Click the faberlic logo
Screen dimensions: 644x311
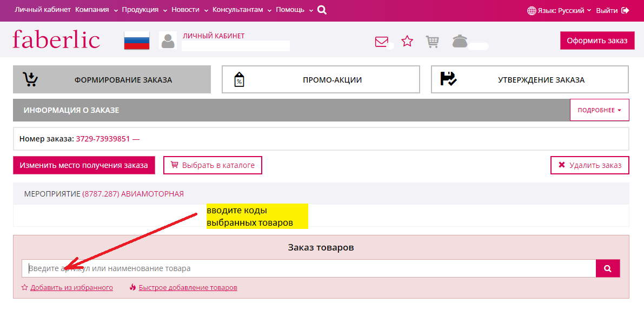[x=56, y=40]
